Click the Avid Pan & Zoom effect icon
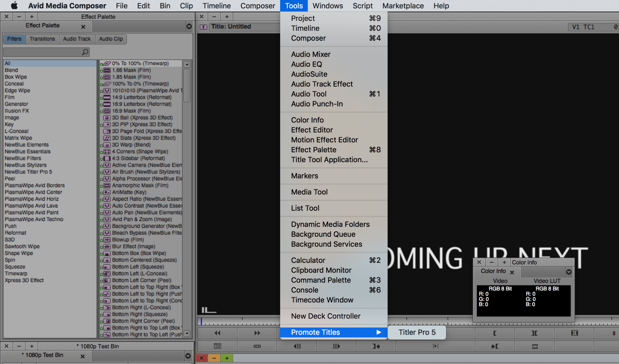This screenshot has width=619, height=364. coord(107,219)
